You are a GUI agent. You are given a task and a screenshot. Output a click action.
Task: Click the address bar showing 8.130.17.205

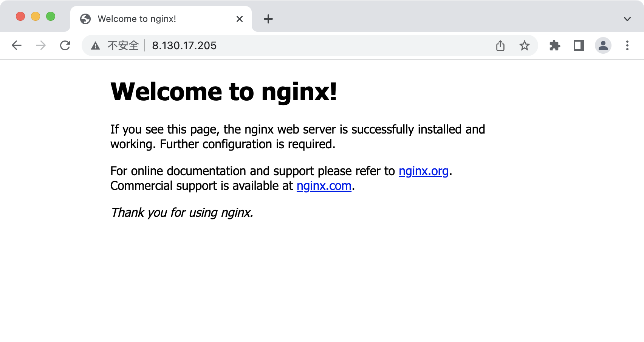302,46
